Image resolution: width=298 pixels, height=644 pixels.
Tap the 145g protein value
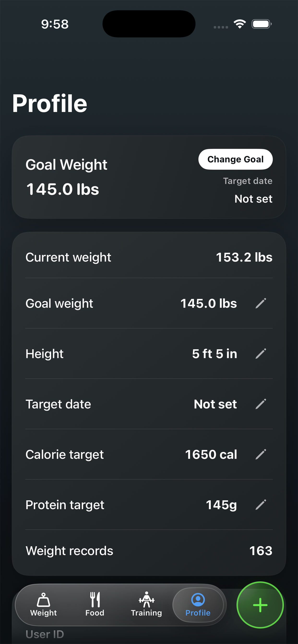click(x=221, y=505)
